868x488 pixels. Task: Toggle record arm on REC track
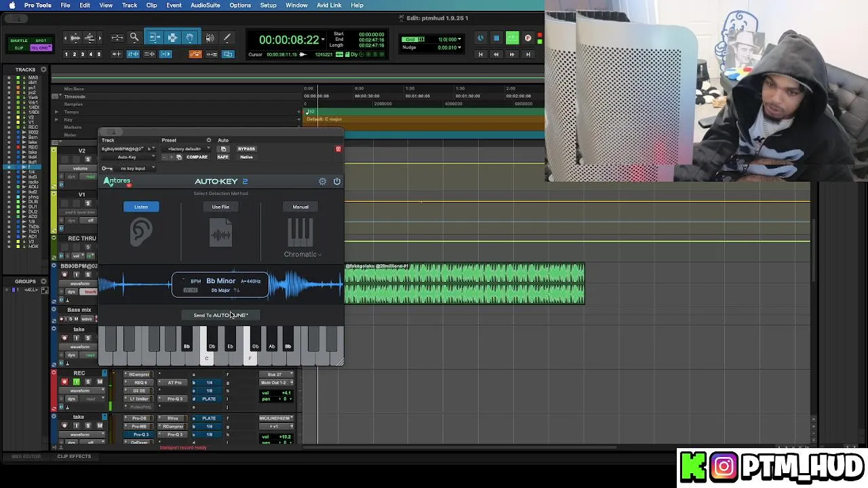pyautogui.click(x=64, y=382)
